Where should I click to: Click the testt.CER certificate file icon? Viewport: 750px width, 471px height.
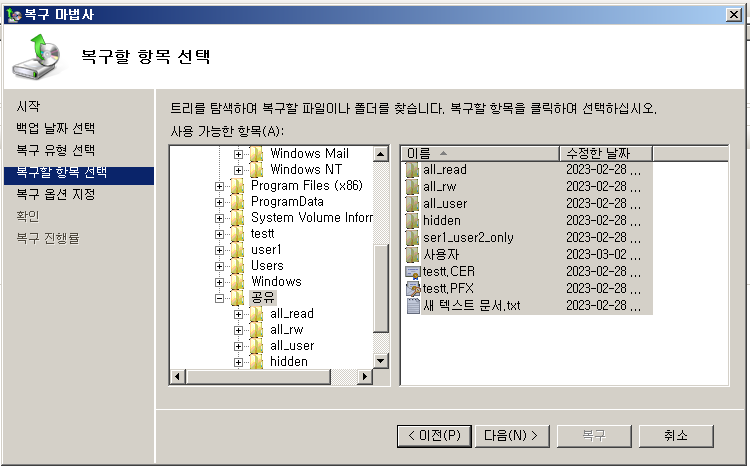413,272
